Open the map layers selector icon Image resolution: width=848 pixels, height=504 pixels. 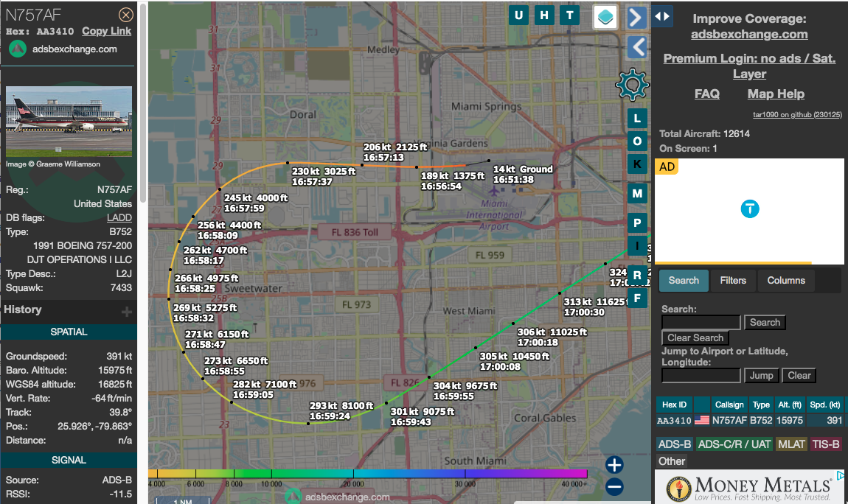pyautogui.click(x=605, y=17)
